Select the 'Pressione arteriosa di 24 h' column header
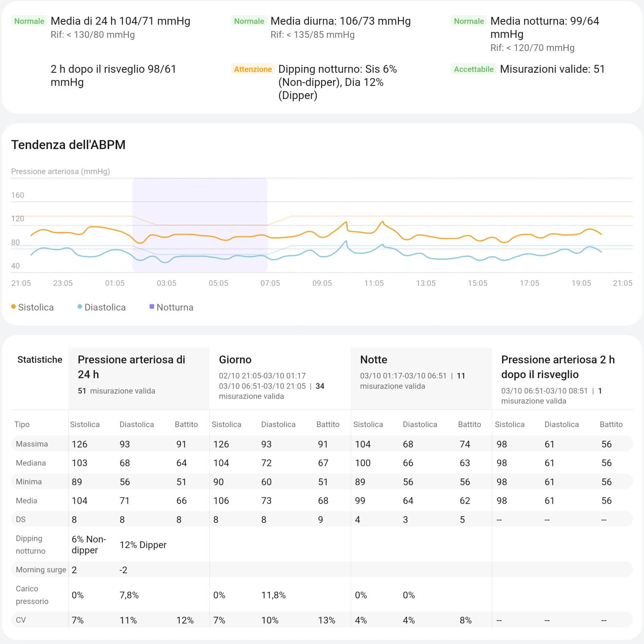The width and height of the screenshot is (644, 644). click(139, 378)
